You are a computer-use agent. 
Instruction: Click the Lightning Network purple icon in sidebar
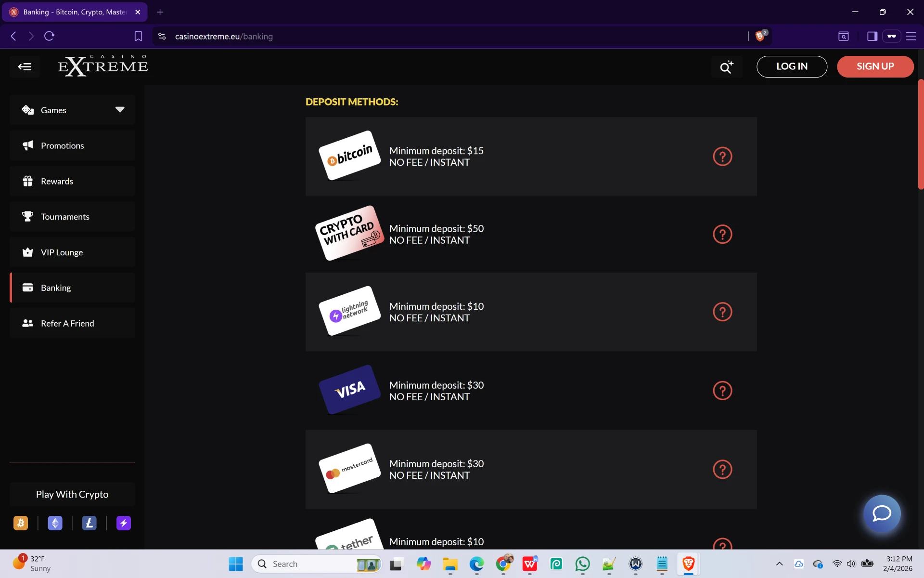[124, 523]
